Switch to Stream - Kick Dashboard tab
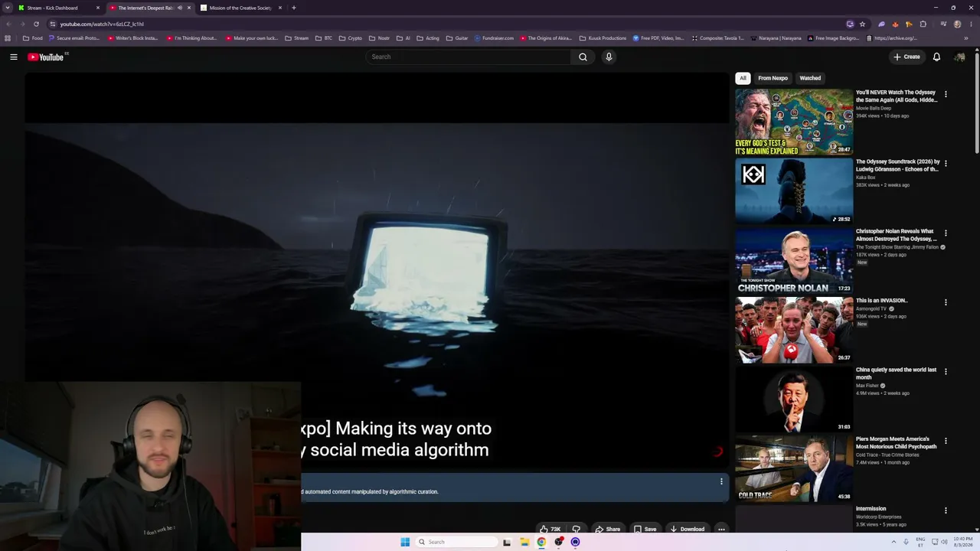 (x=57, y=8)
